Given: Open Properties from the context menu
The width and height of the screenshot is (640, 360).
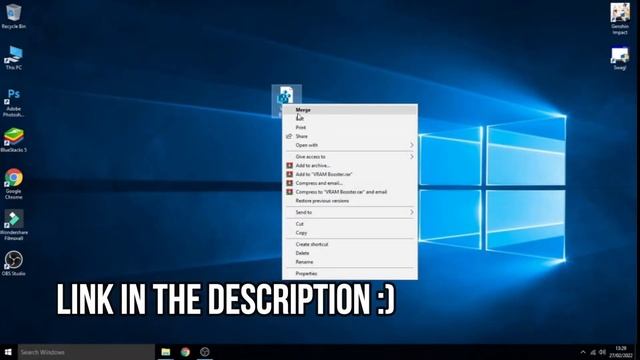Looking at the screenshot, I should (350, 273).
